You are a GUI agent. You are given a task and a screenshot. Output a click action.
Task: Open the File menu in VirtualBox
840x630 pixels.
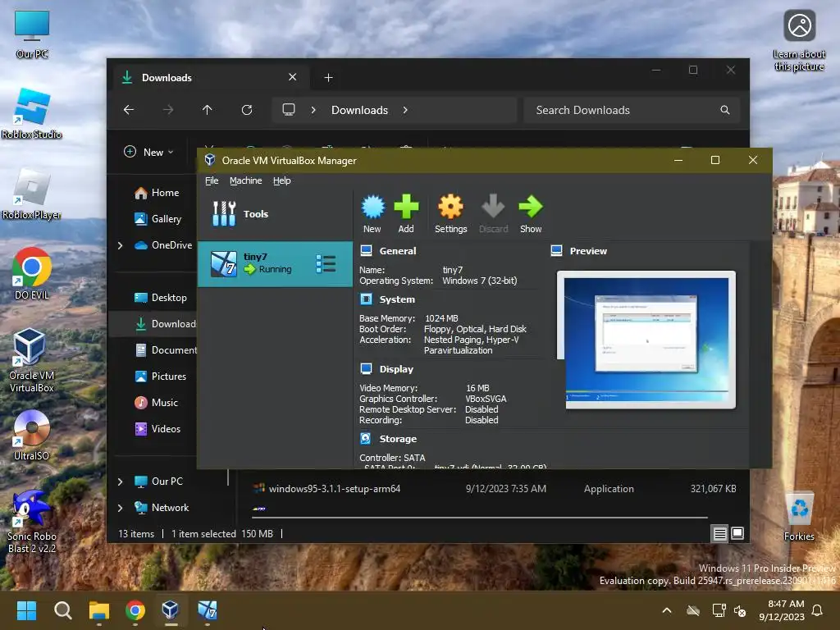point(212,180)
